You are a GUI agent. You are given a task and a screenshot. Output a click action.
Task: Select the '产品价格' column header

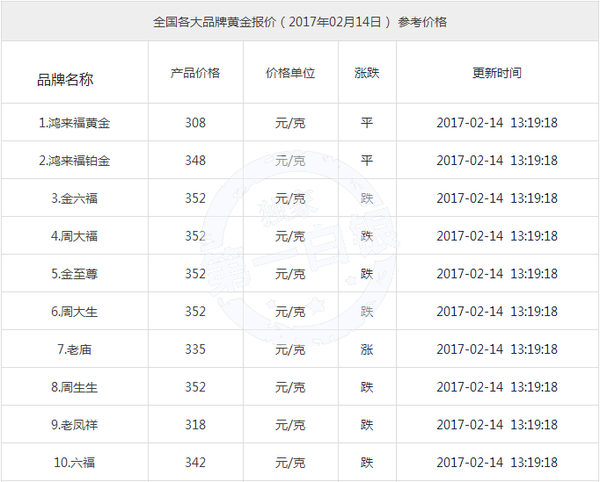[195, 73]
